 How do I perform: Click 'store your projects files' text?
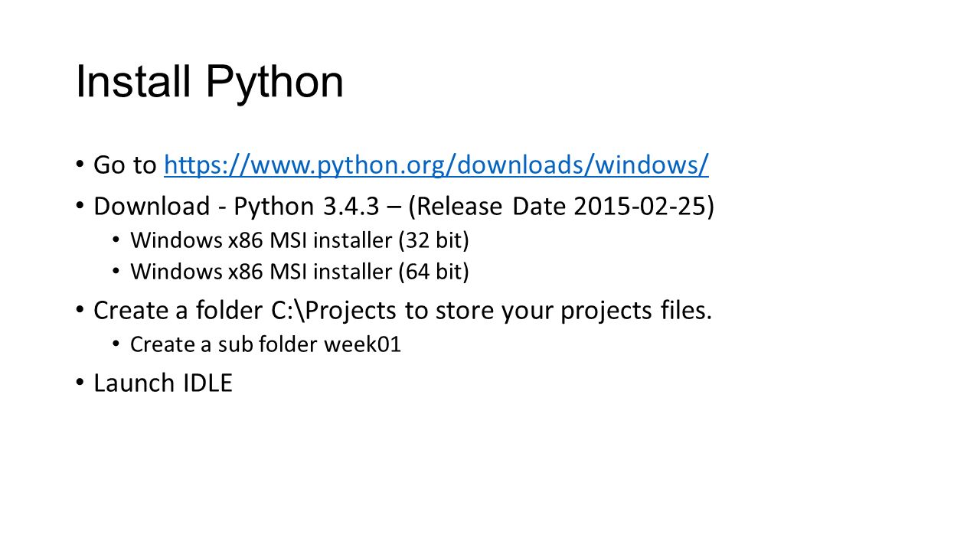tap(574, 311)
